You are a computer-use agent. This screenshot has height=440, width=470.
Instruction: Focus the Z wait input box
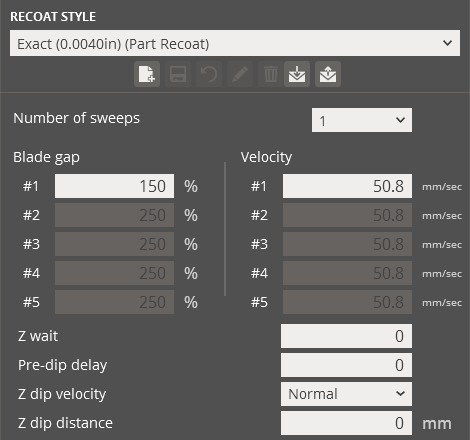tap(346, 336)
